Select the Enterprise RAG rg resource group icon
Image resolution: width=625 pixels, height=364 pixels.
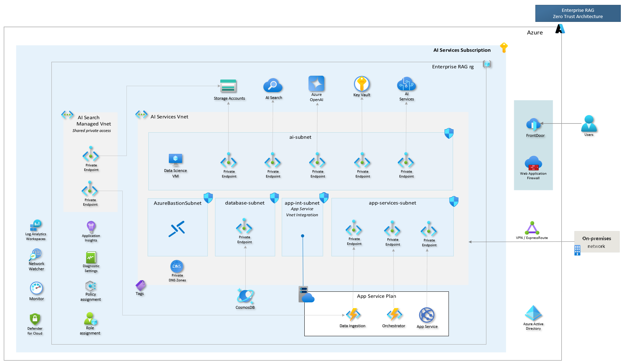pyautogui.click(x=487, y=64)
